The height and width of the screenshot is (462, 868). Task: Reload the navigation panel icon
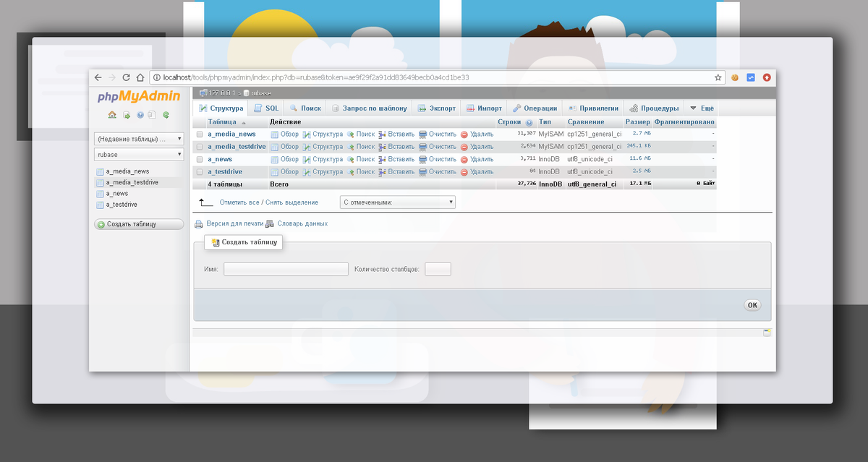[166, 114]
